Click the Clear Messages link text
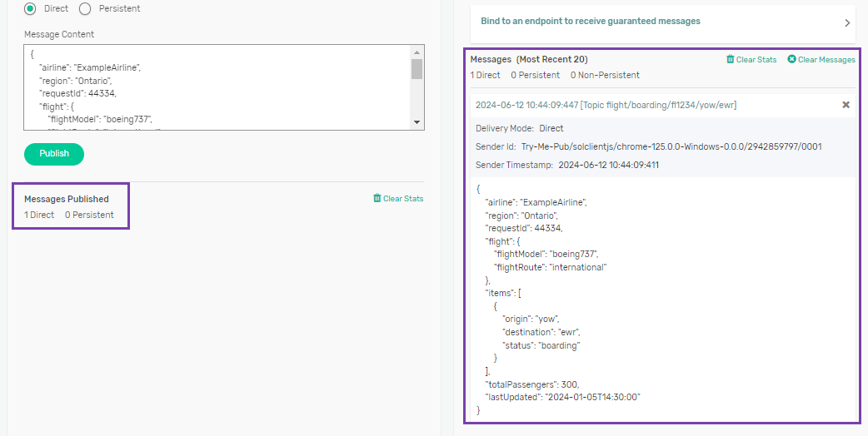The width and height of the screenshot is (868, 436). 826,60
